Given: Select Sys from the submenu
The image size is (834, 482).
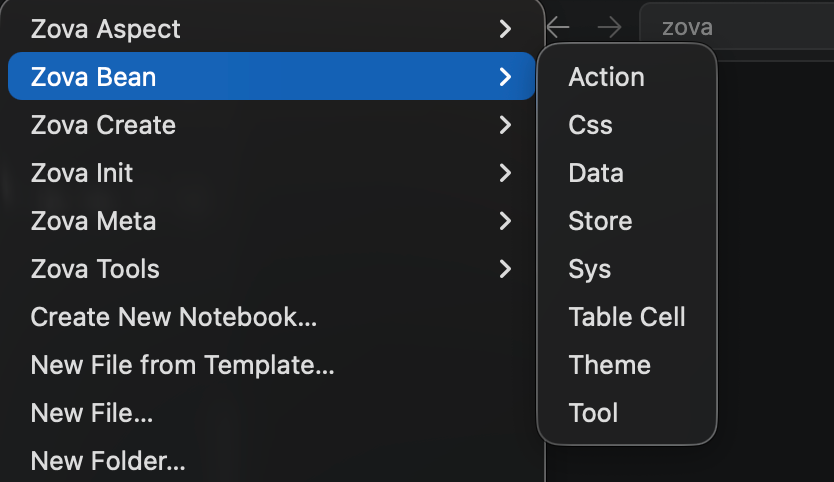Looking at the screenshot, I should point(590,269).
